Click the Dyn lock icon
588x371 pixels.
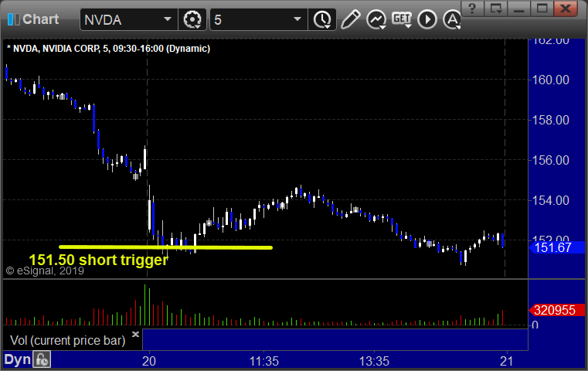(x=42, y=359)
